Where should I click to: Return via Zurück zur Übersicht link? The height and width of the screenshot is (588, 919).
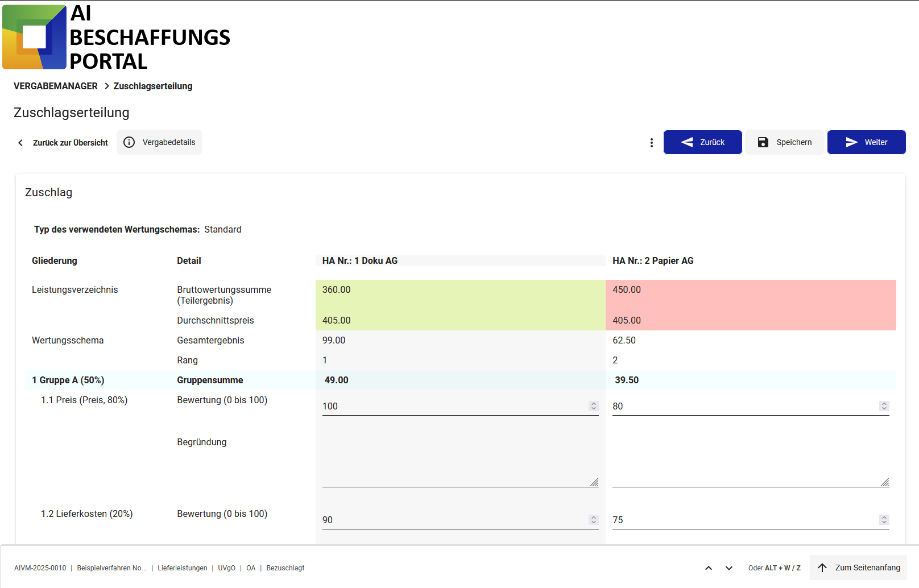[x=63, y=143]
